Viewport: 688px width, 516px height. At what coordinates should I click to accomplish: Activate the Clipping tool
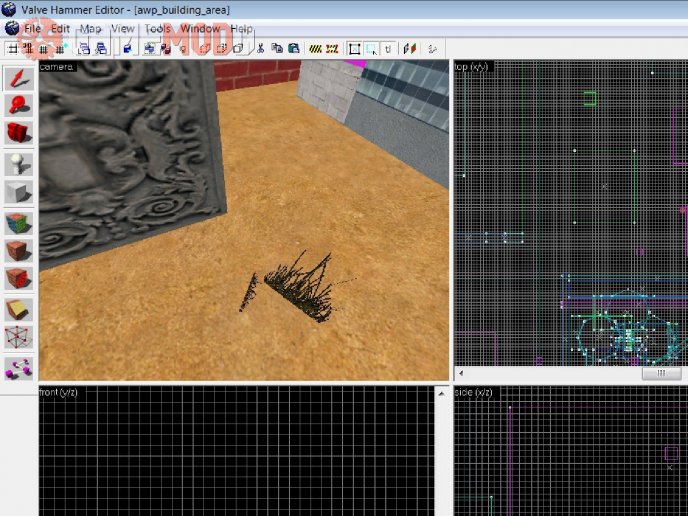(x=18, y=309)
